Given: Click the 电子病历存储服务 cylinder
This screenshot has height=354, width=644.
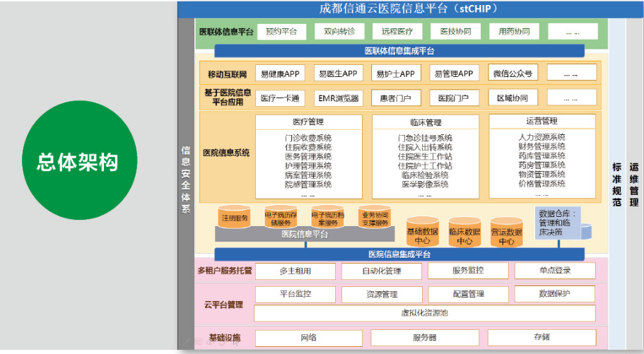Looking at the screenshot, I should (281, 217).
